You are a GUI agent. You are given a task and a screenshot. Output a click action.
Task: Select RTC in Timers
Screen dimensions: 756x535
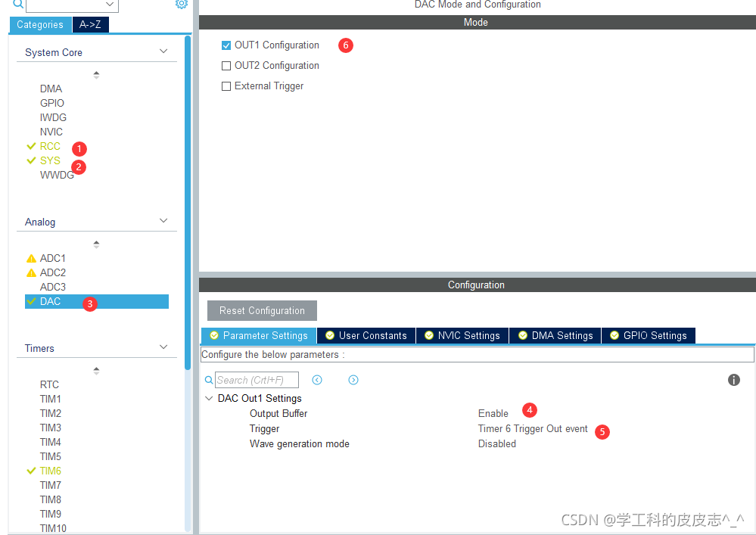[49, 384]
